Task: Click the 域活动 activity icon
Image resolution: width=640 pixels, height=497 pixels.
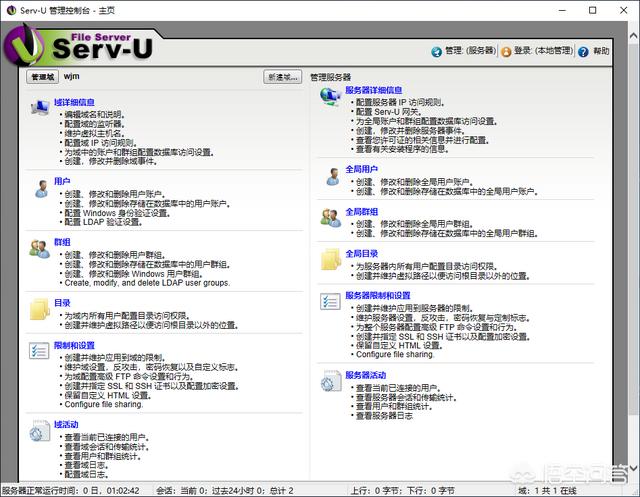Action: (40, 431)
